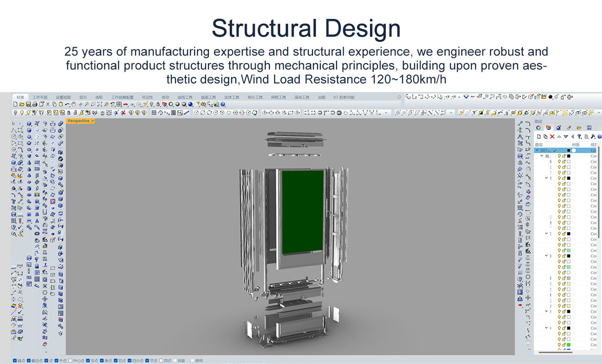Open the Perspective viewport dropdown arrow
This screenshot has width=602, height=364.
(93, 121)
